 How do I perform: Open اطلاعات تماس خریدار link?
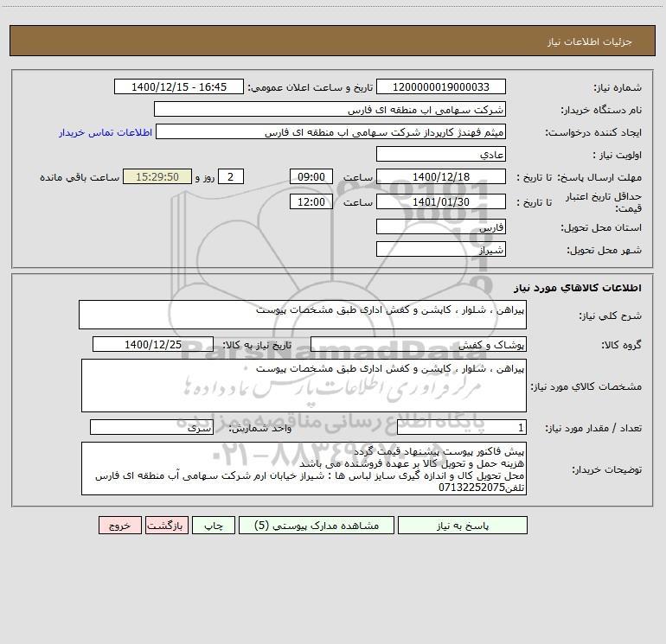[x=106, y=132]
